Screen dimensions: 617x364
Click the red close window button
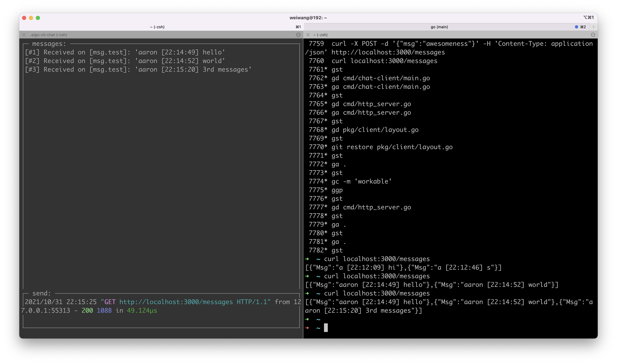coord(24,18)
